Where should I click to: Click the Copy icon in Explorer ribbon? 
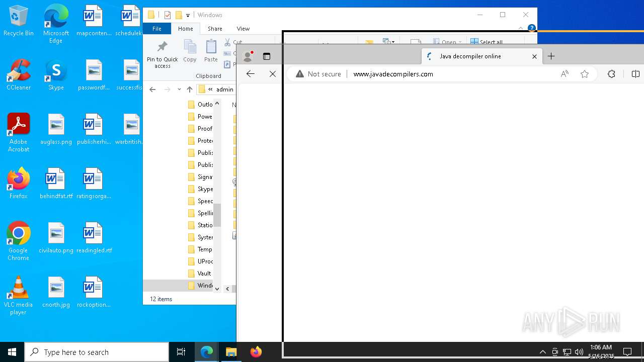click(190, 51)
